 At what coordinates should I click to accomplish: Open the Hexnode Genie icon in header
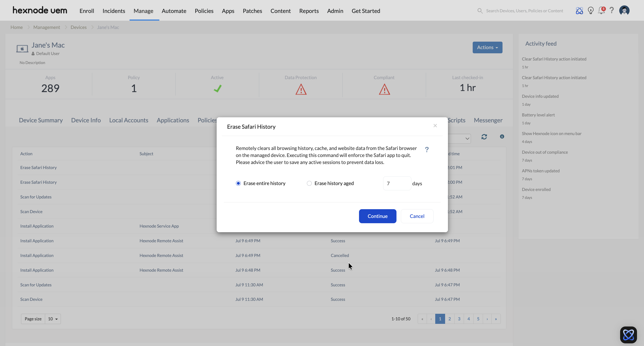click(579, 11)
